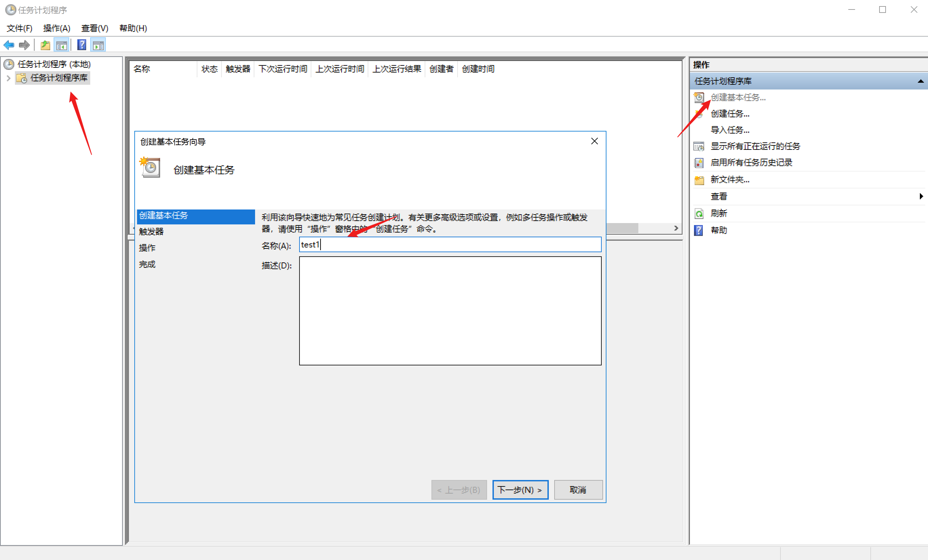Click into the 名称(A) input field
This screenshot has width=928, height=560.
[450, 245]
